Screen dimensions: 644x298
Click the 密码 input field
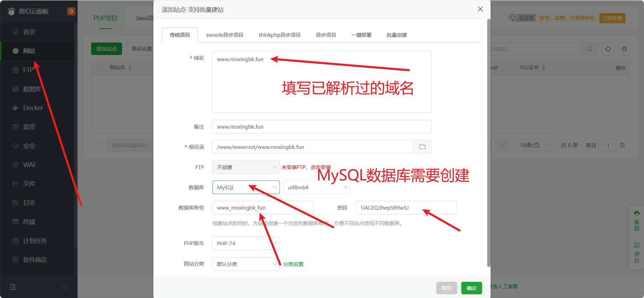pyautogui.click(x=406, y=208)
